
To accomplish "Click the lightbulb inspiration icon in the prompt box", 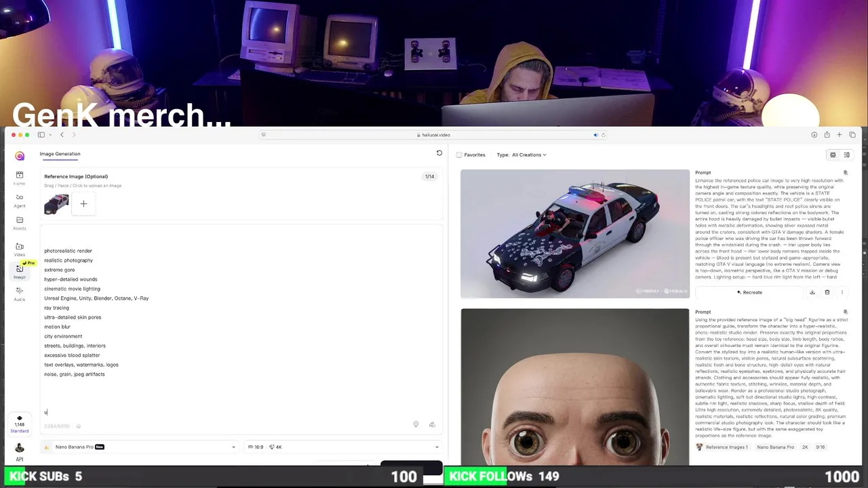I will click(416, 424).
